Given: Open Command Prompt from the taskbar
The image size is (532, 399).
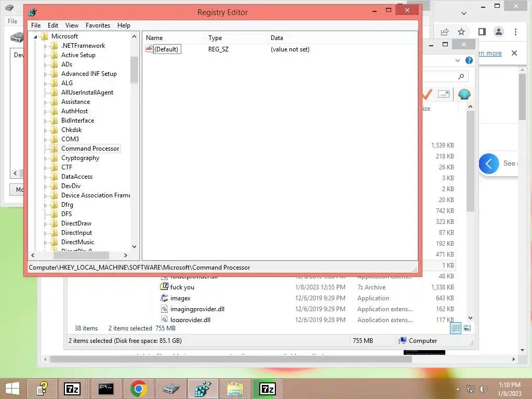Looking at the screenshot, I should (x=106, y=389).
